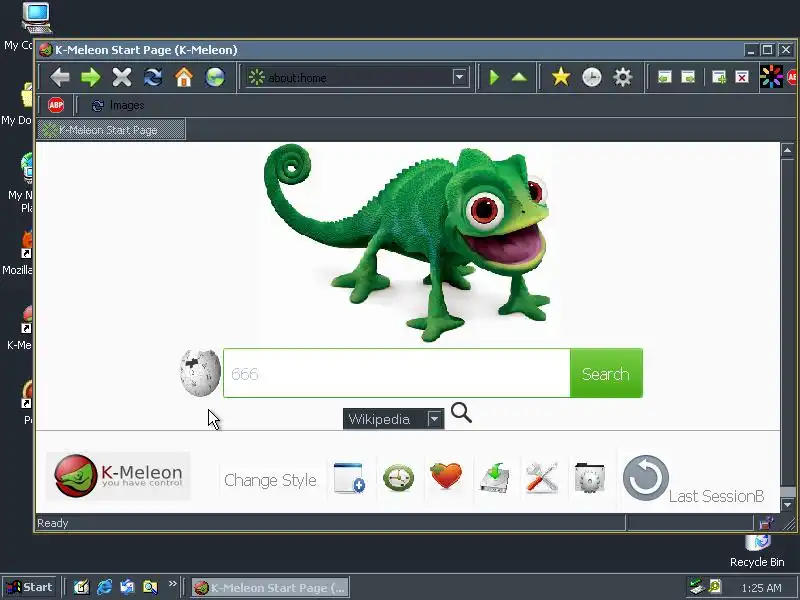Click the wrench and screwdriver tools icon
The height and width of the screenshot is (600, 800).
[541, 478]
